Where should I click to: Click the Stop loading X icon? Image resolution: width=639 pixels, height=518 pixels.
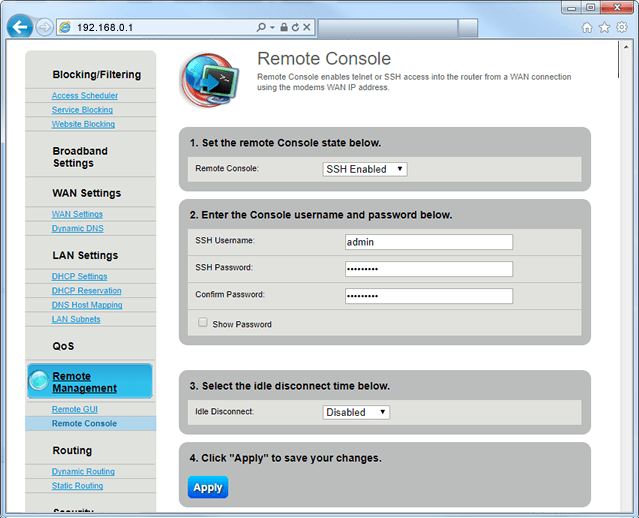(309, 27)
